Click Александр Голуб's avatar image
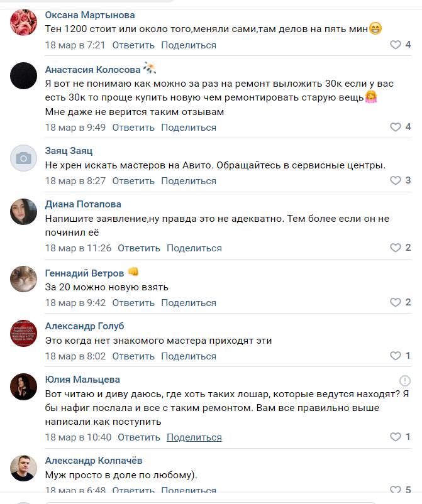The image size is (422, 504). click(24, 334)
